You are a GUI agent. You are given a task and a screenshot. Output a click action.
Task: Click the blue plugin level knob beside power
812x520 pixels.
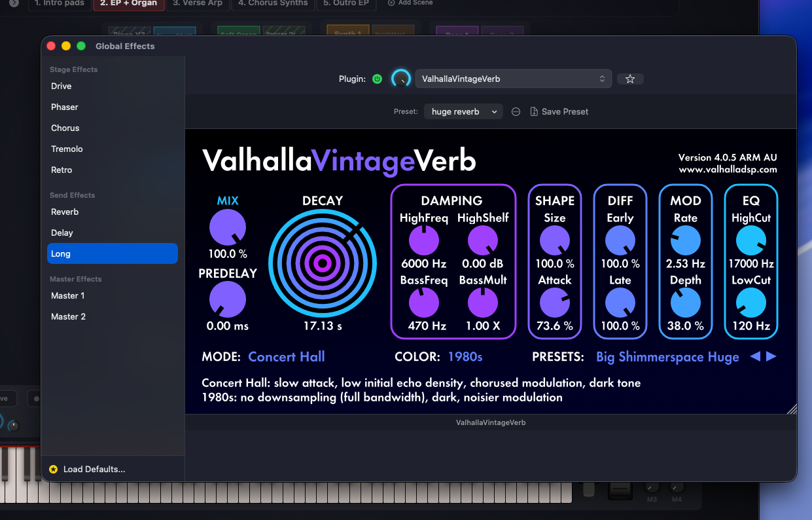[400, 79]
